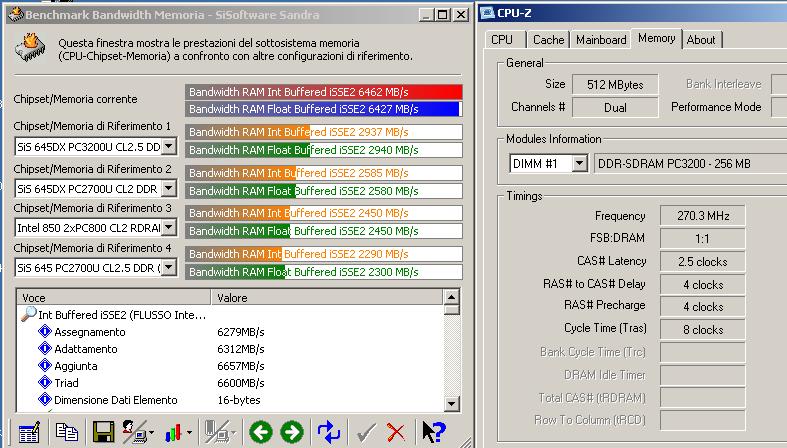787x448 pixels.
Task: Expand Riferimento 4 SiS 645 PC2700U dropdown
Action: pos(169,267)
